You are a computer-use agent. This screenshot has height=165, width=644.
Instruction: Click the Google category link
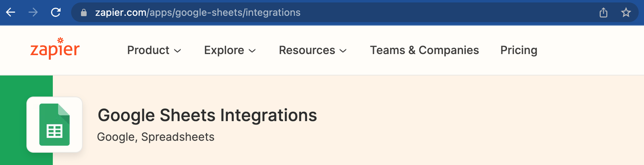click(x=116, y=137)
